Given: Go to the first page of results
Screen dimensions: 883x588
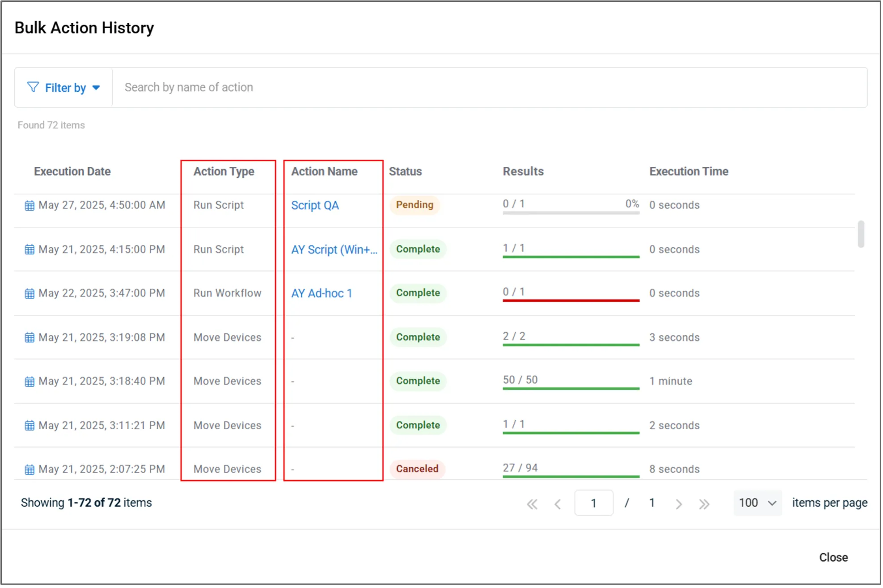Looking at the screenshot, I should 532,504.
